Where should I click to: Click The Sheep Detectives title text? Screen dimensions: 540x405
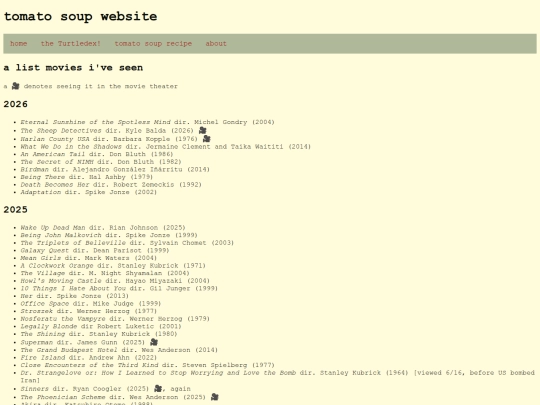61,131
